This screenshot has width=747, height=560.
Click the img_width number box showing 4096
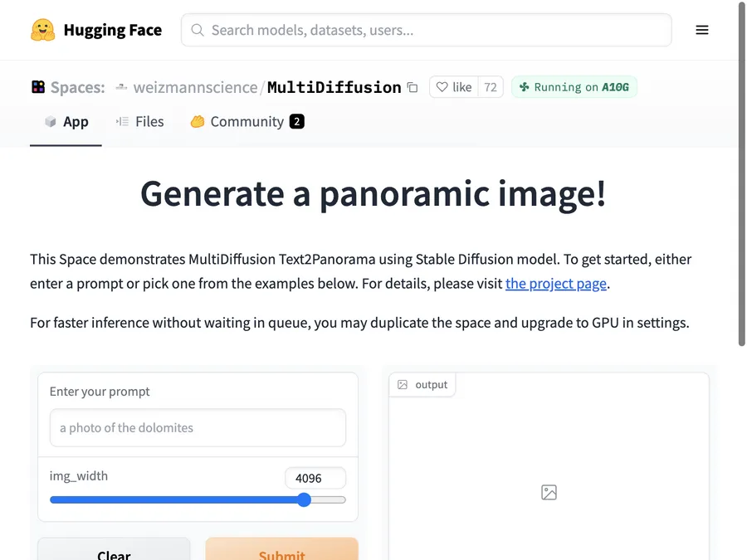click(315, 478)
